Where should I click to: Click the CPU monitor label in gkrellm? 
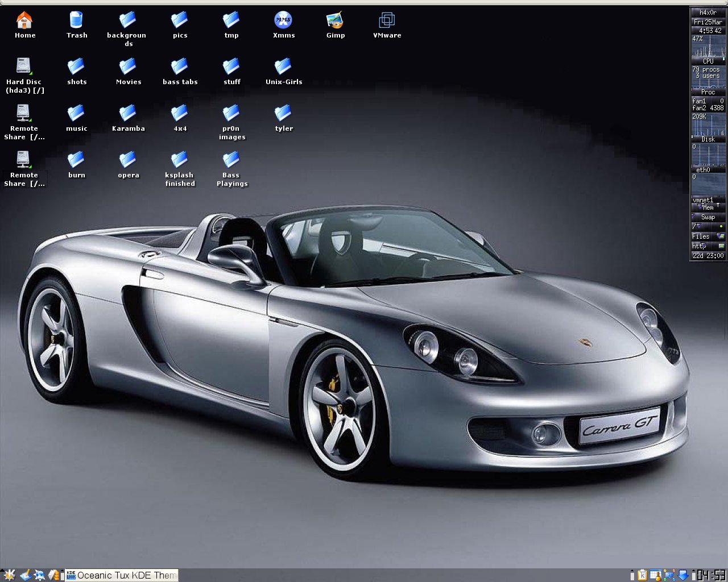pos(708,61)
